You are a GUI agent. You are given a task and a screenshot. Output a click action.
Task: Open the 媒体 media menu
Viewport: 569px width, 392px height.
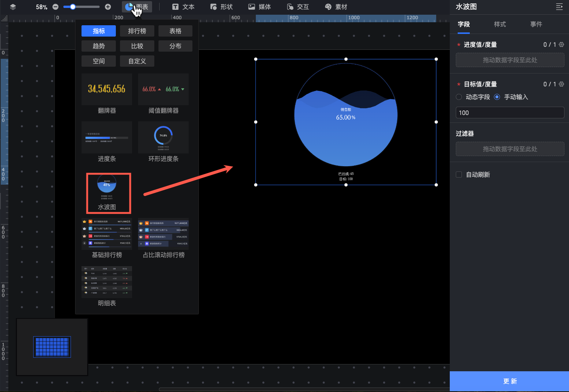(x=260, y=7)
